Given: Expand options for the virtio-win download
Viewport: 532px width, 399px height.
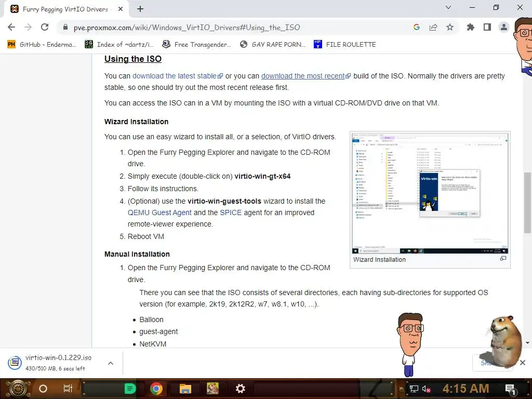Looking at the screenshot, I should click(111, 363).
